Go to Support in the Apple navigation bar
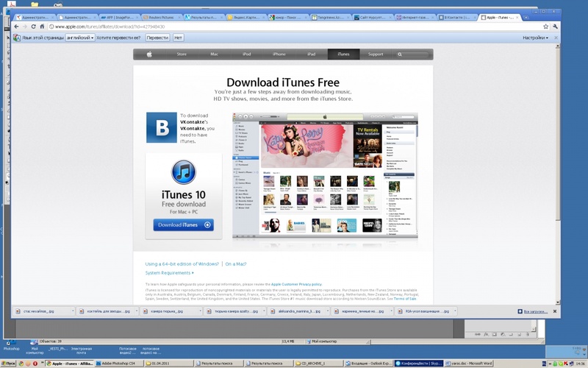Viewport: 588px width, 368px height. coord(376,54)
